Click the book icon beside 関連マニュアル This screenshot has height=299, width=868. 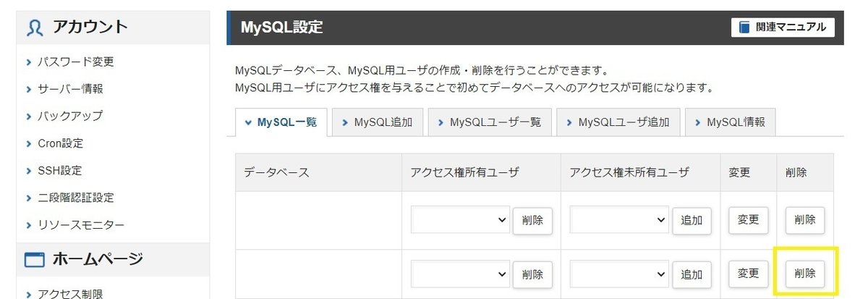pos(744,28)
